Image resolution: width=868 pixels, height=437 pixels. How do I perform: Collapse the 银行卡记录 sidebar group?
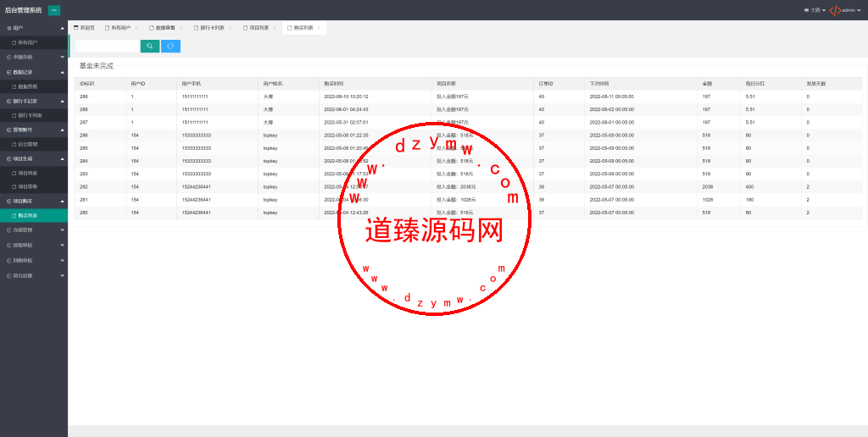34,101
